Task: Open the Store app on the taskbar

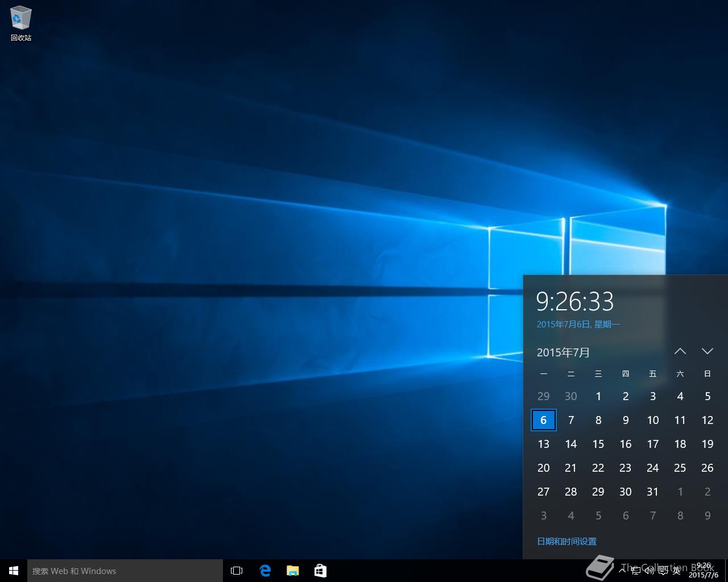Action: pos(320,571)
